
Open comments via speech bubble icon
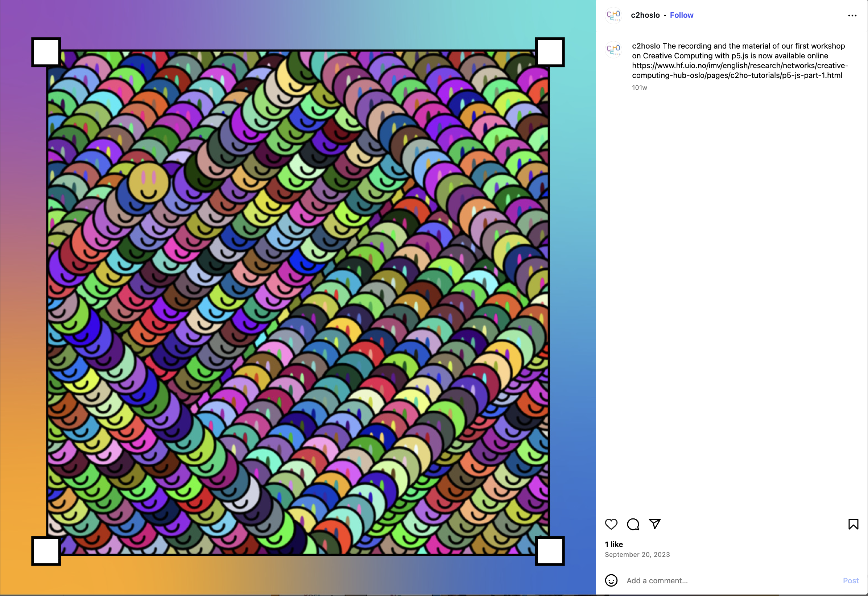(633, 524)
